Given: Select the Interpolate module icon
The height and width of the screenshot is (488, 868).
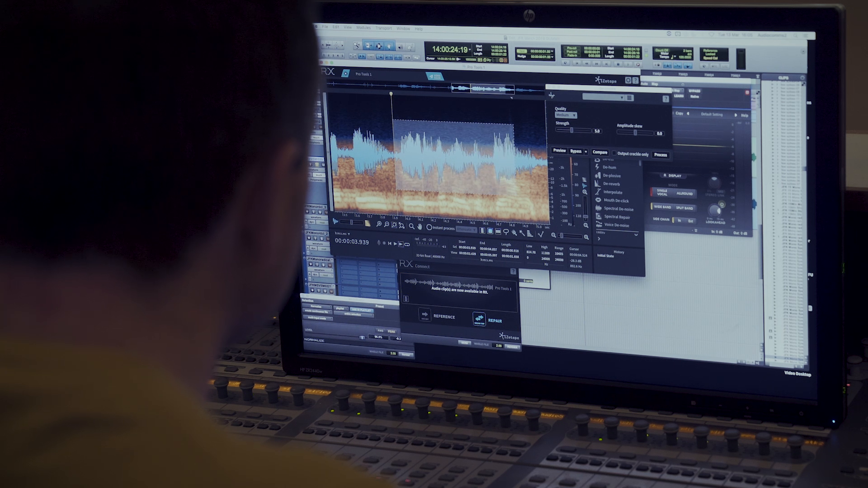Looking at the screenshot, I should (598, 192).
